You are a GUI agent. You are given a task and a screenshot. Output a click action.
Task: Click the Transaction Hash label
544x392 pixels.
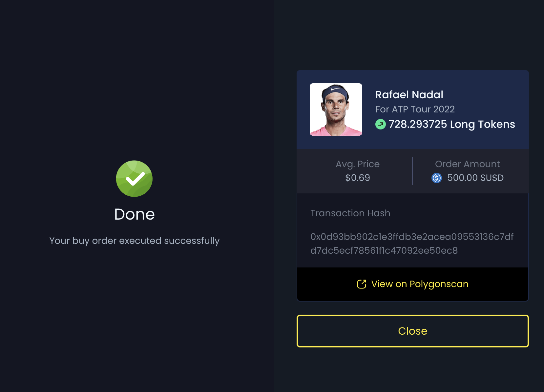(350, 213)
